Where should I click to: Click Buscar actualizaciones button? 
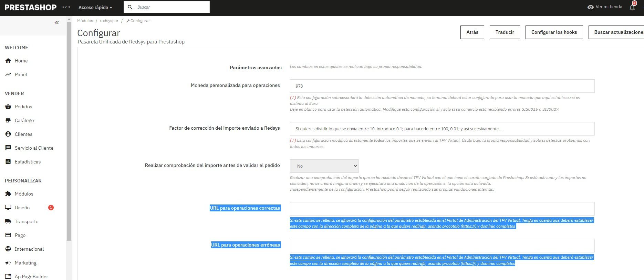click(616, 32)
